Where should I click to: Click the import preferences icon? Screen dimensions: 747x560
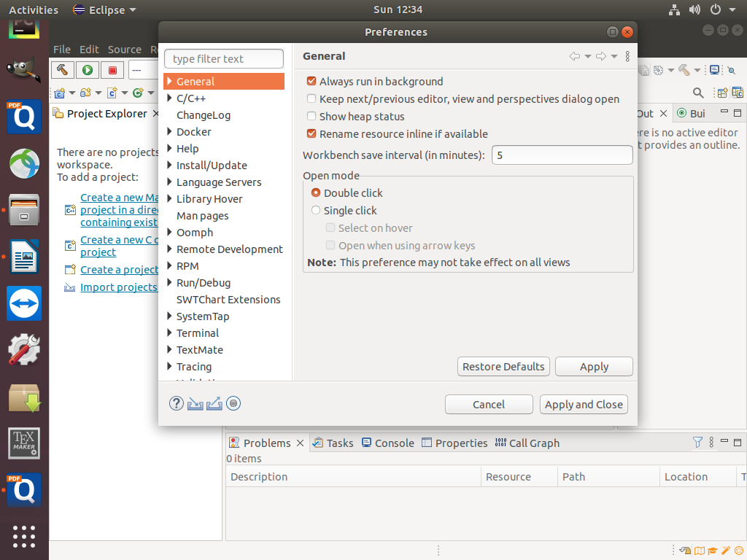[196, 403]
